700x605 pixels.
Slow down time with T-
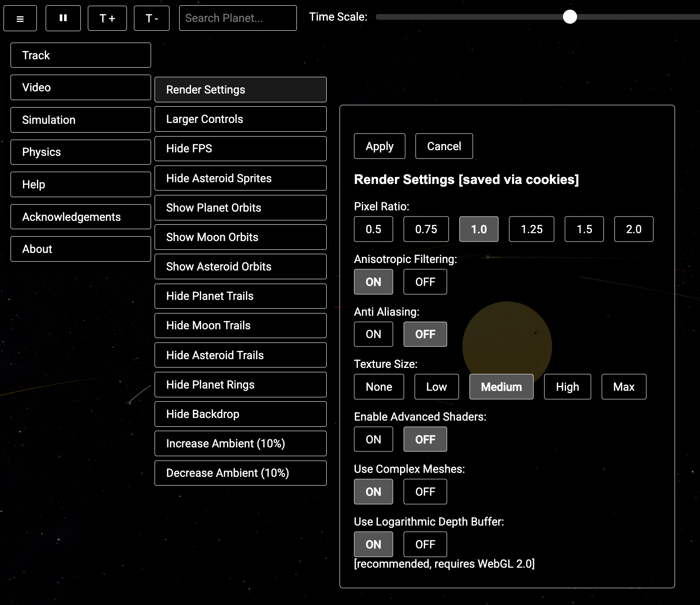point(152,18)
